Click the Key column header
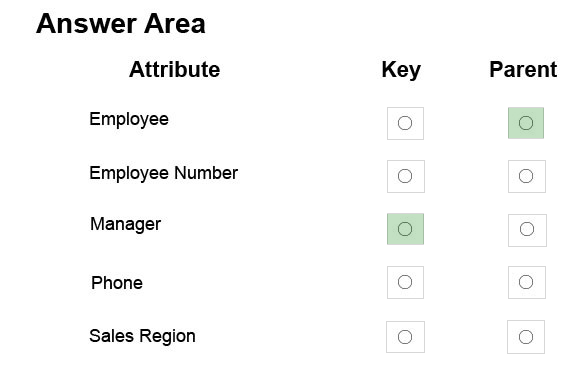The height and width of the screenshot is (368, 586). [x=401, y=70]
